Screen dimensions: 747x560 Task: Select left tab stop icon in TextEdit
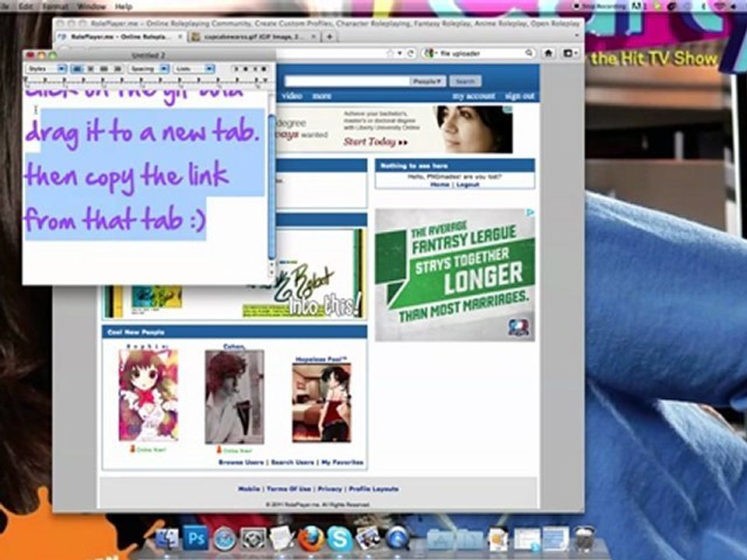235,69
